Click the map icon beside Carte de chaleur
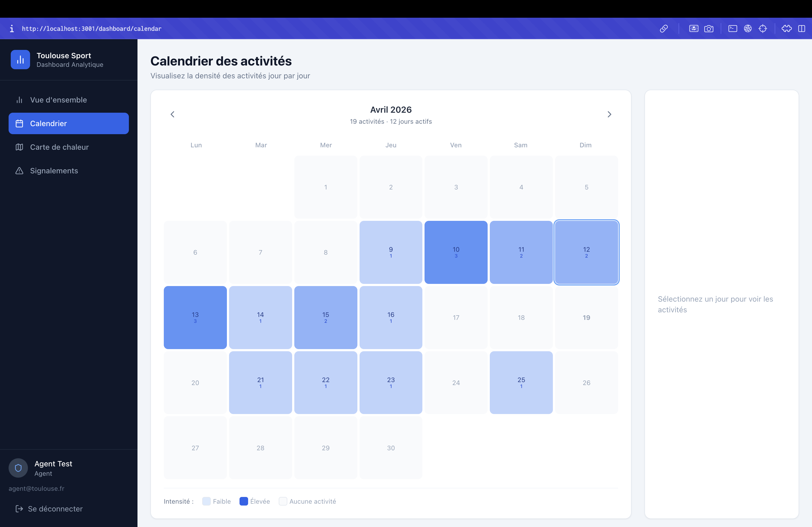Image resolution: width=812 pixels, height=527 pixels. click(19, 147)
